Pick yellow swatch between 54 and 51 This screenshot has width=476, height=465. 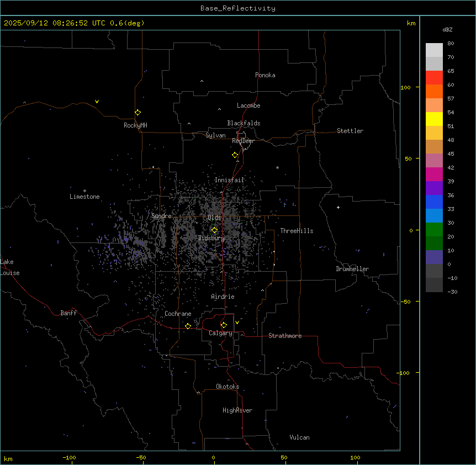tap(434, 119)
